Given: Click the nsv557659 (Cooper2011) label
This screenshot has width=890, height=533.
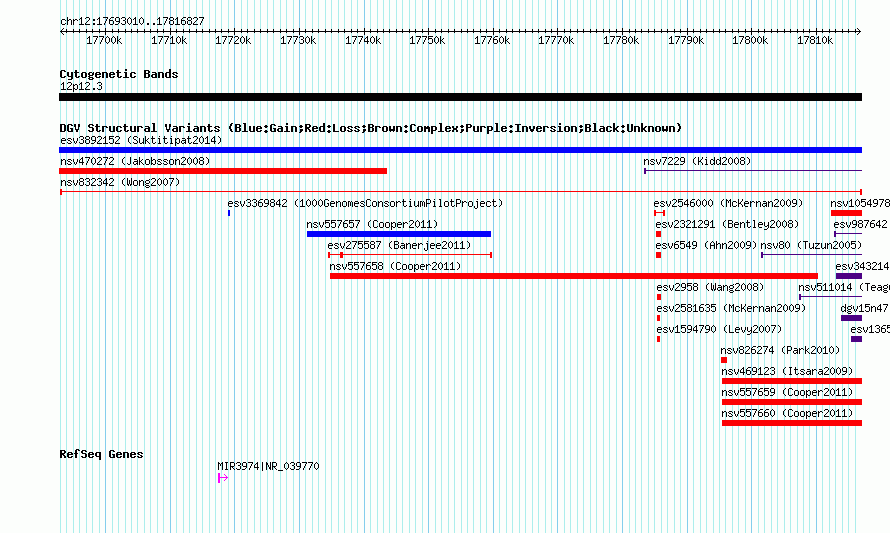Looking at the screenshot, I should click(x=787, y=392).
